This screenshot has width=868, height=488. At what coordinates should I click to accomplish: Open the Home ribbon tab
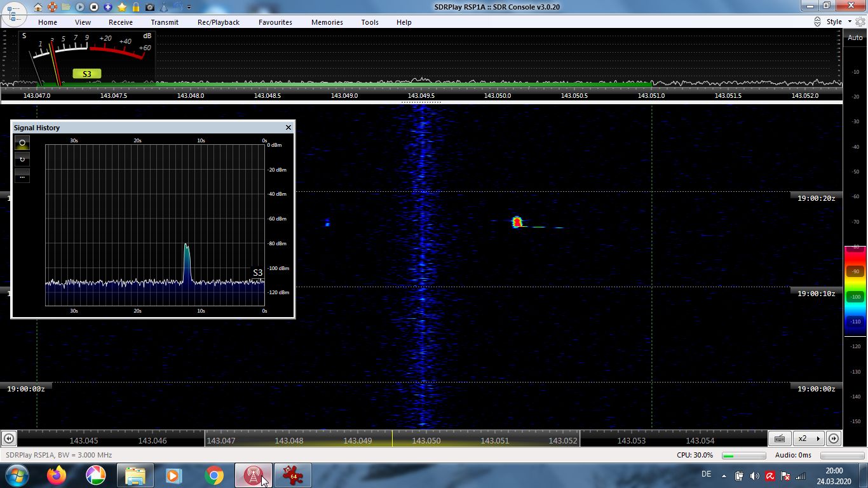(x=48, y=22)
